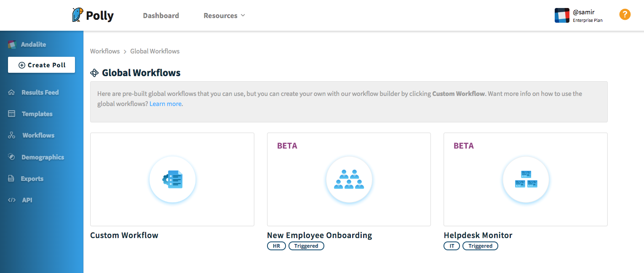
Task: Click BETA label on New Employee Onboarding card
Action: (287, 146)
